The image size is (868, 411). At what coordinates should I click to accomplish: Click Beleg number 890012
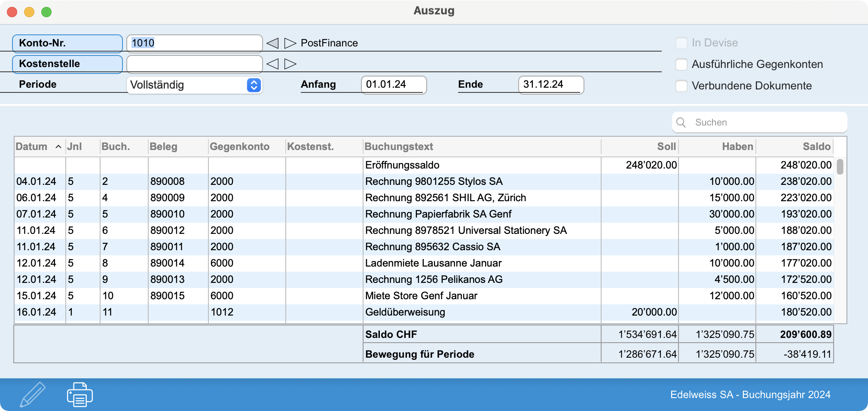(168, 230)
